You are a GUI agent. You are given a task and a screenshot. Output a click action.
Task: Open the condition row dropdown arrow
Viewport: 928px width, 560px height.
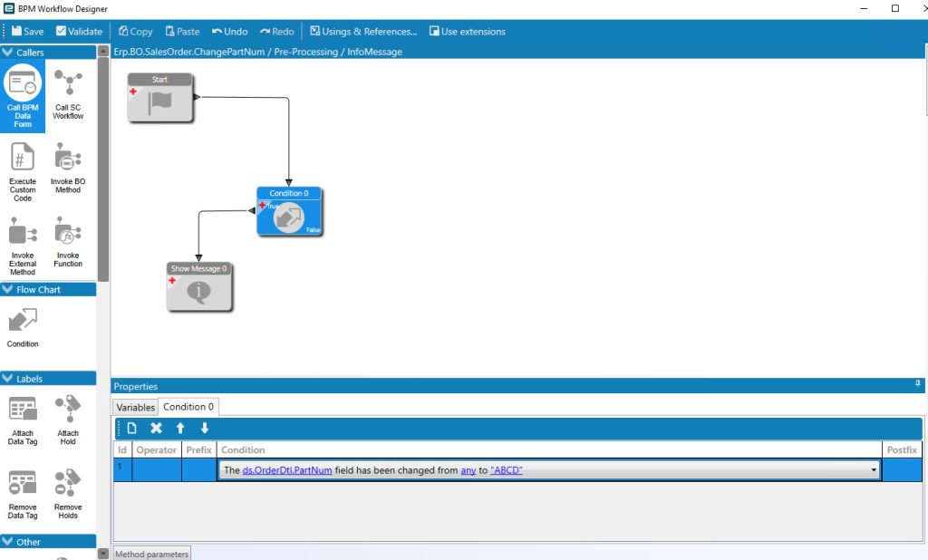(x=874, y=470)
